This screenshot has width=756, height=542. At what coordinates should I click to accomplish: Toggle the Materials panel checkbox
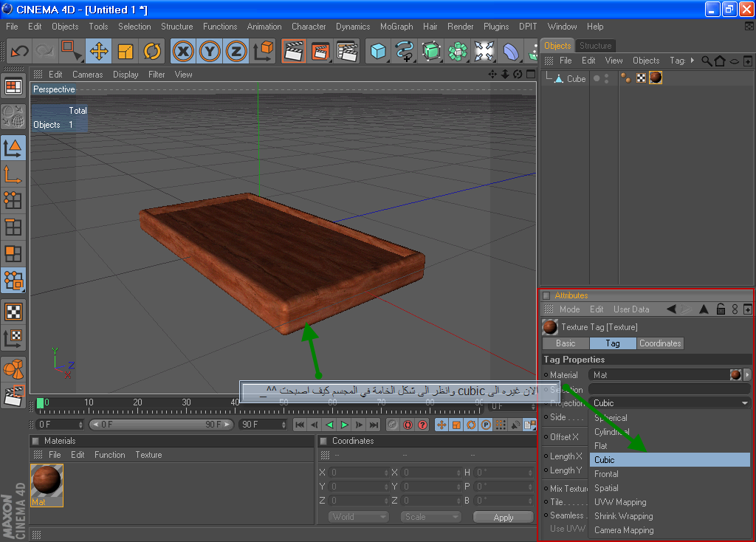pyautogui.click(x=35, y=441)
